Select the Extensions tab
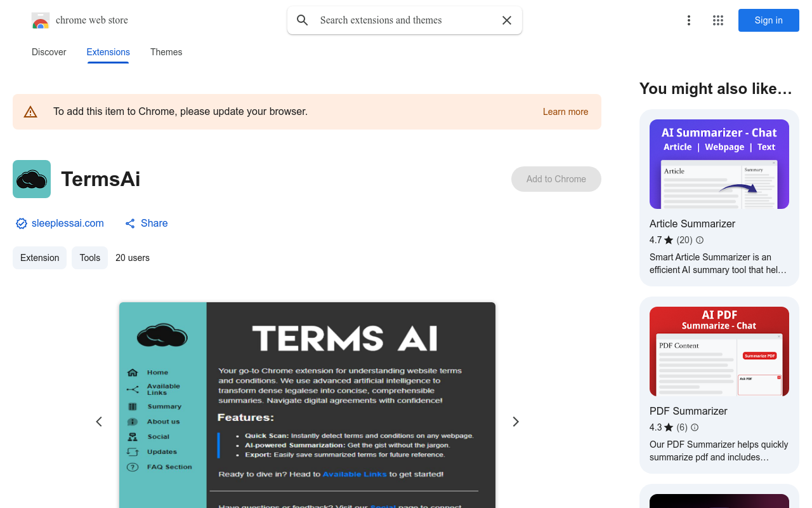This screenshot has width=812, height=508. click(108, 52)
